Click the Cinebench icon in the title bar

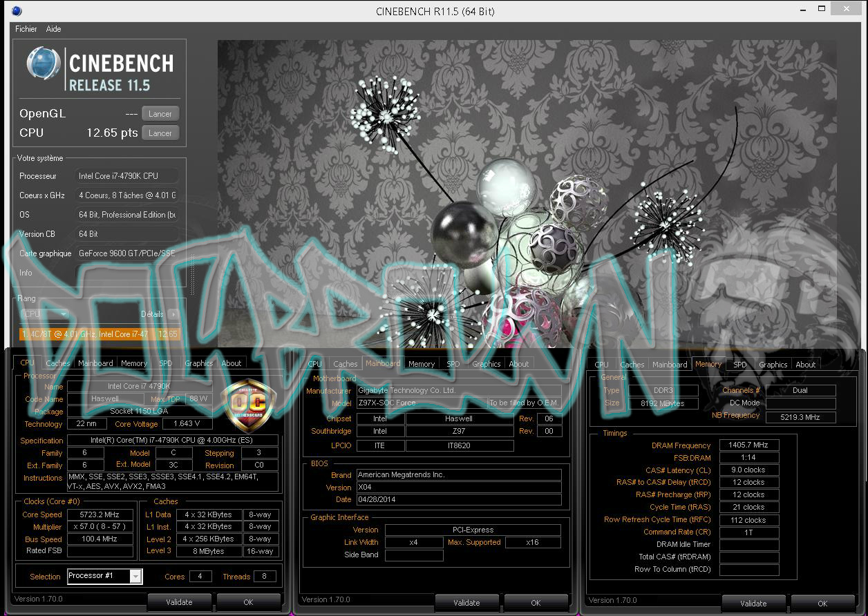pos(17,11)
